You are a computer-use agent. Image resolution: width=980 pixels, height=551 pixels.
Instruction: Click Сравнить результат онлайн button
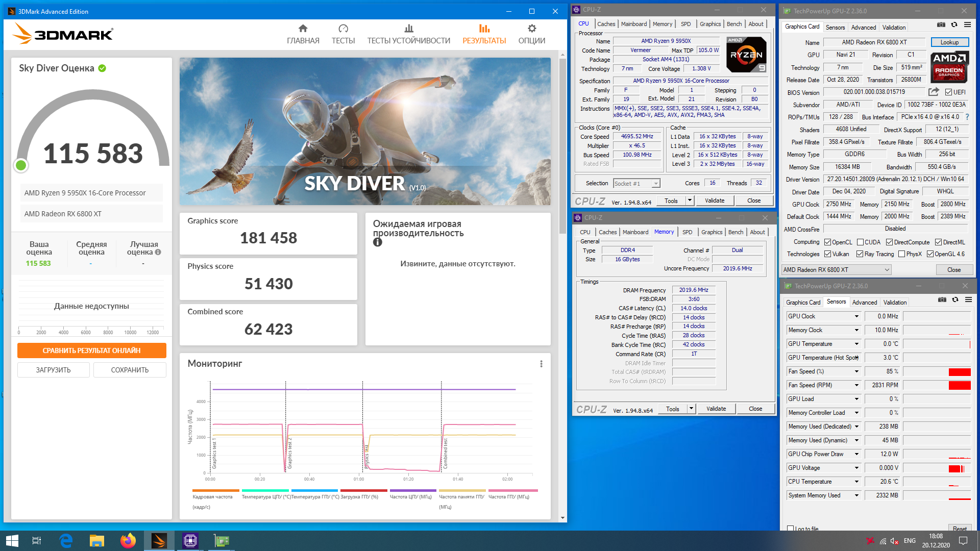(91, 350)
